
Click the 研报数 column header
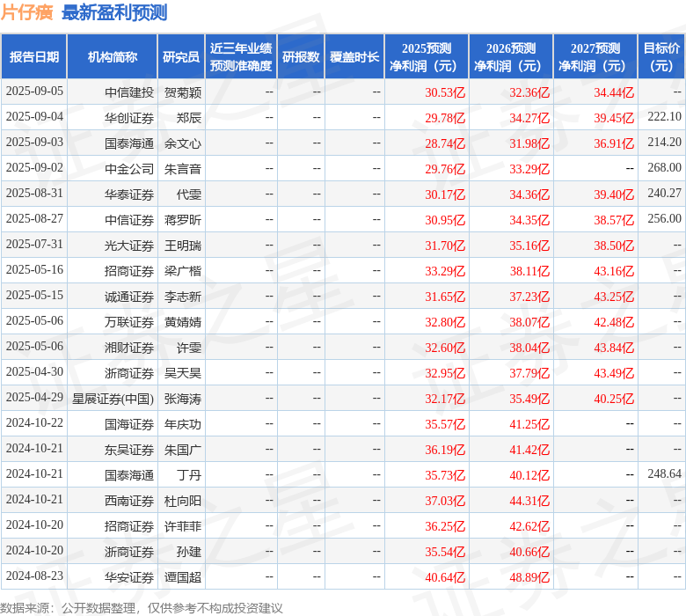tap(301, 57)
